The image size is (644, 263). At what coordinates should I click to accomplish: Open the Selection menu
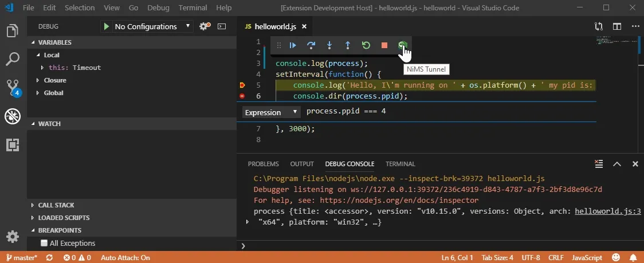tap(80, 8)
